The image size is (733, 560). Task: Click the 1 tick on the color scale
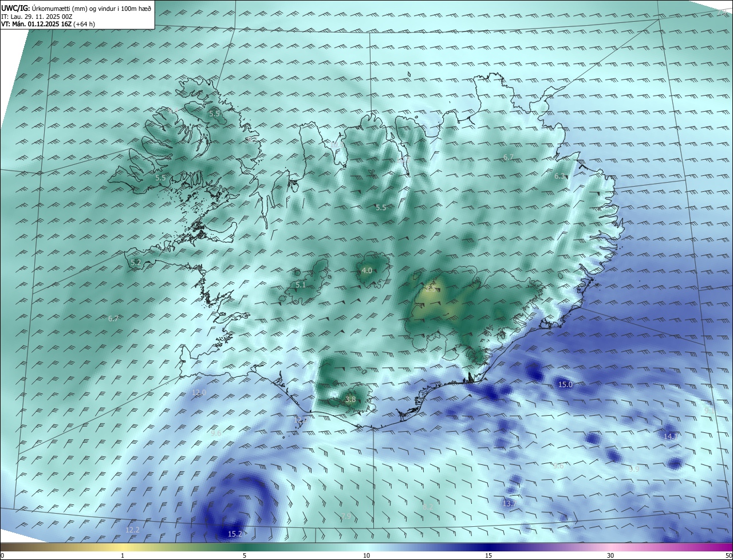click(x=123, y=556)
